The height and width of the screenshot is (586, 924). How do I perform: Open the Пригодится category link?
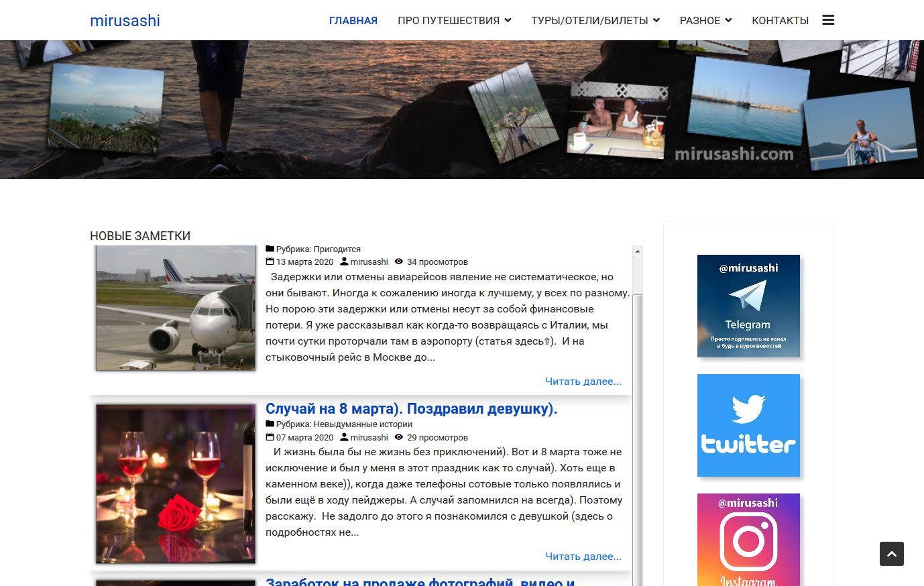[x=337, y=249]
